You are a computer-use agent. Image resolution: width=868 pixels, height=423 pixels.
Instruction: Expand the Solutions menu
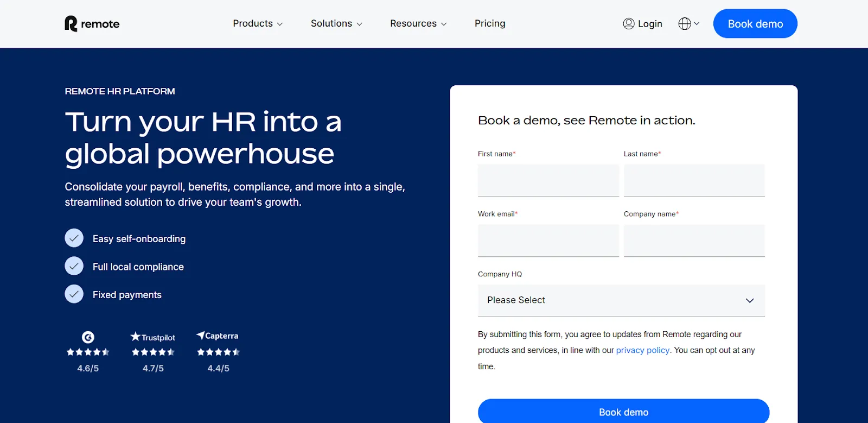click(x=336, y=23)
